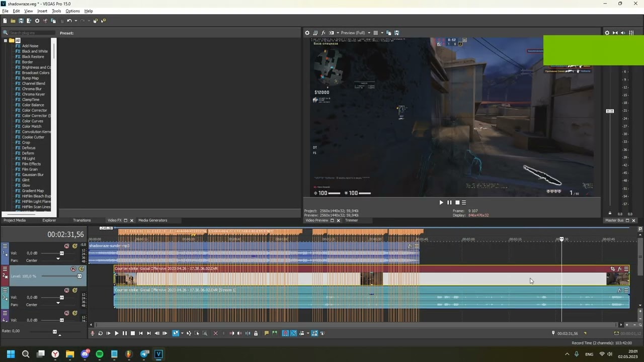
Task: Solo video track 2
Action: point(81,269)
